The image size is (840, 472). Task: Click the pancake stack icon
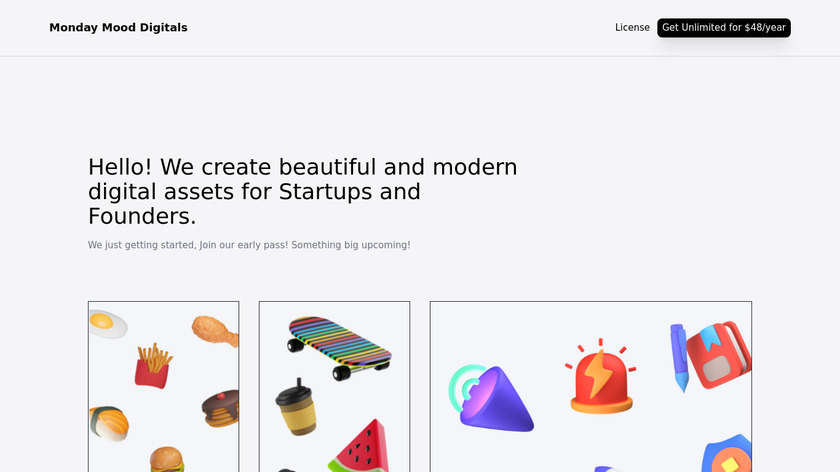click(220, 408)
